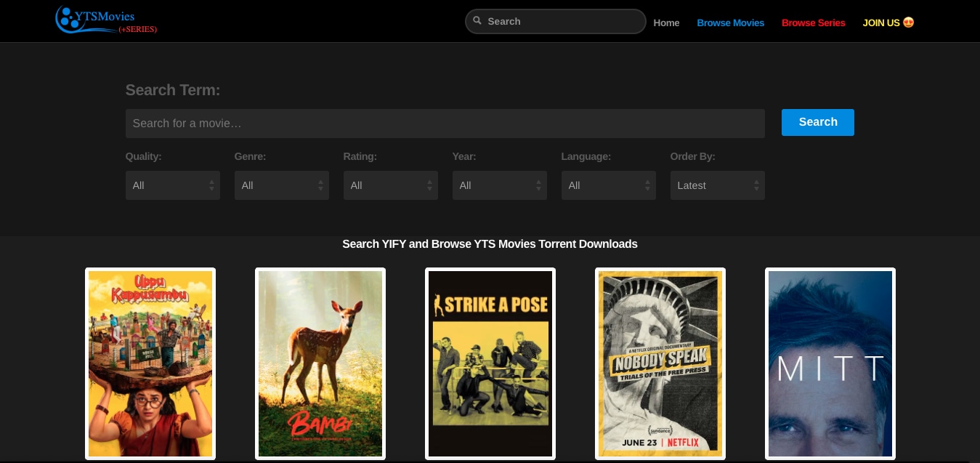Open the Uppu Kappurambu movie poster
980x463 pixels.
click(x=150, y=363)
